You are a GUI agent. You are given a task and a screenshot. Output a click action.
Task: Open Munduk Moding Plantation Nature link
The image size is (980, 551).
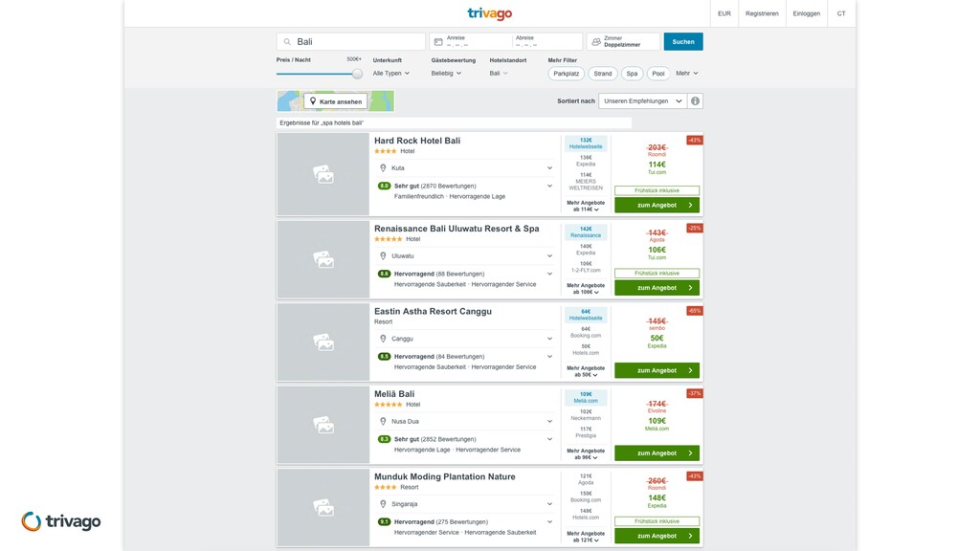pyautogui.click(x=444, y=476)
